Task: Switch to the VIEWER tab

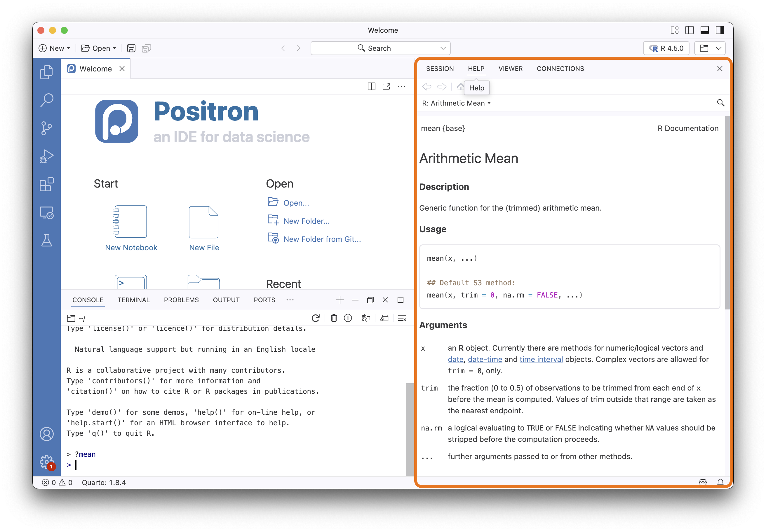Action: pos(511,69)
